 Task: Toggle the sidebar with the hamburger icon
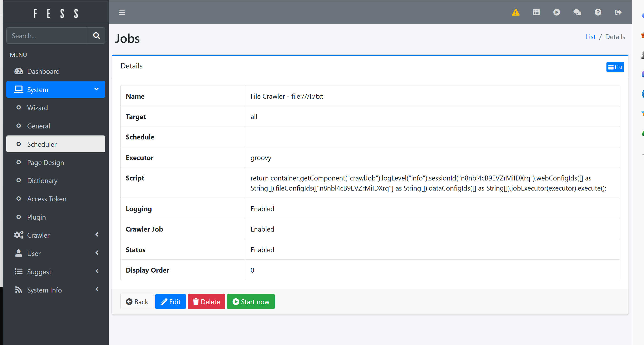click(122, 12)
